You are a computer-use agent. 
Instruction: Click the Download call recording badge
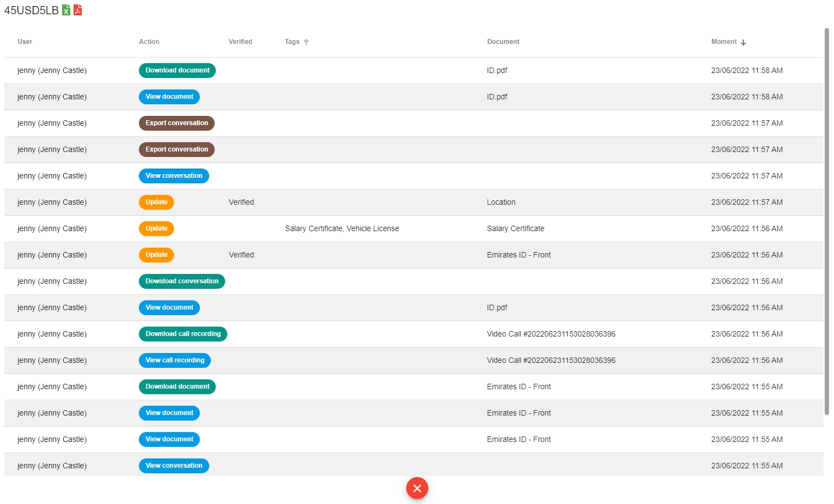point(183,334)
